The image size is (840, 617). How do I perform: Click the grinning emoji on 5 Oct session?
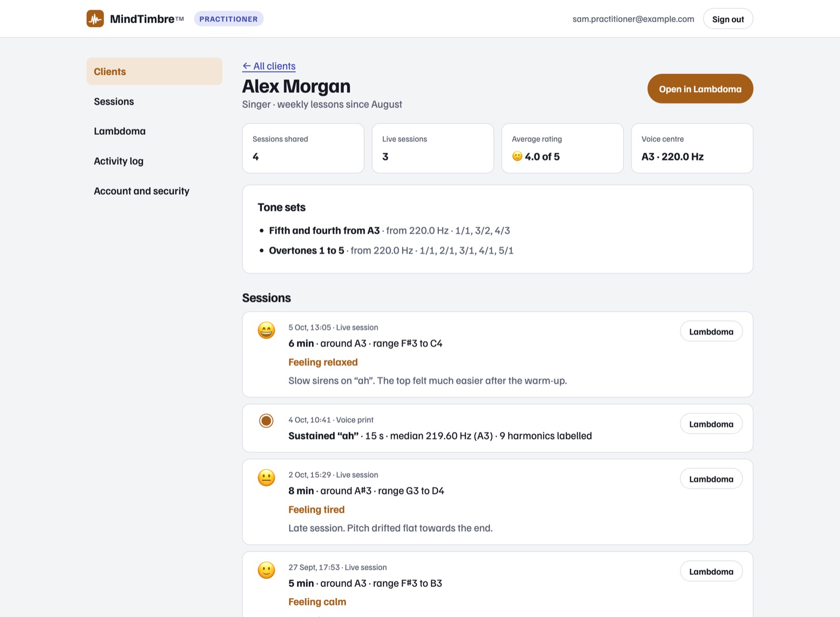266,330
